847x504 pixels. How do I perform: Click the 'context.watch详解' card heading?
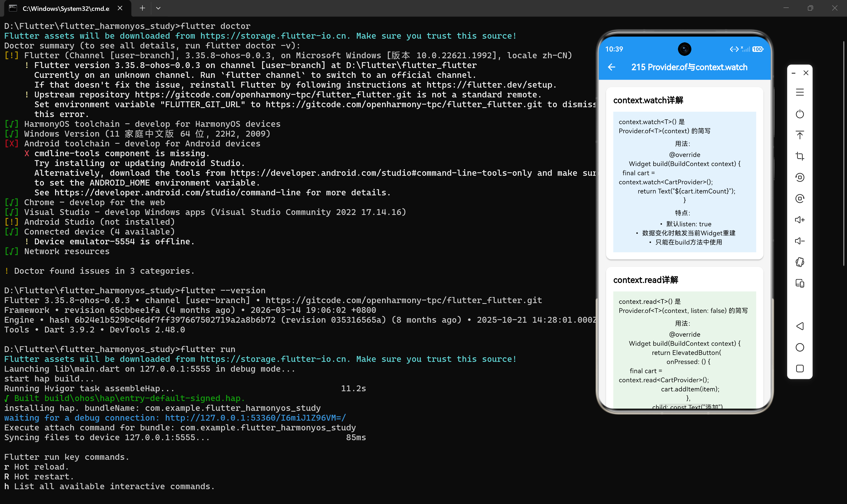pos(648,100)
